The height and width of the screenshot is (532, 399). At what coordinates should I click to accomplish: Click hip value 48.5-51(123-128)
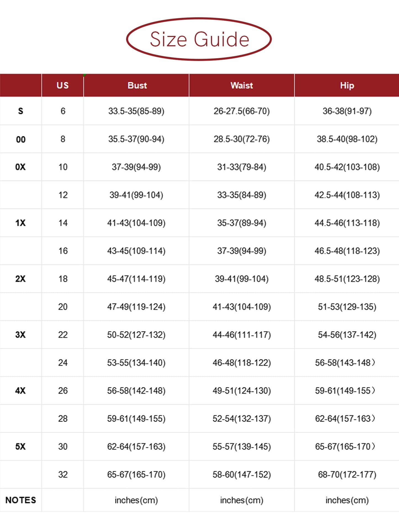click(x=347, y=279)
